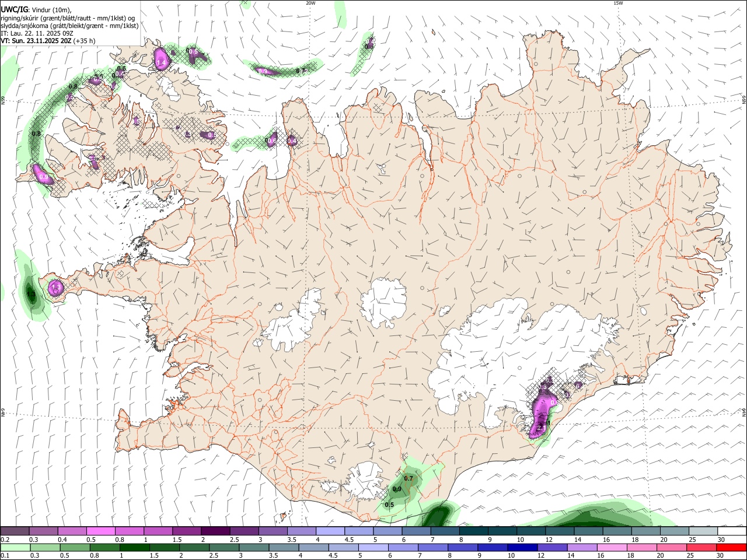Image resolution: width=747 pixels, height=560 pixels.
Task: Click the 12 value in the upper legend row
Action: pos(549,540)
